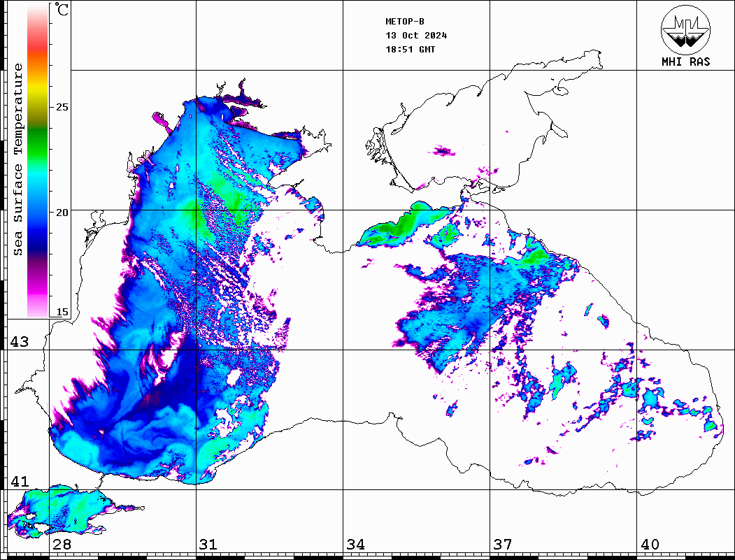Click the longitude label '40'
735x560 pixels.
[650, 545]
